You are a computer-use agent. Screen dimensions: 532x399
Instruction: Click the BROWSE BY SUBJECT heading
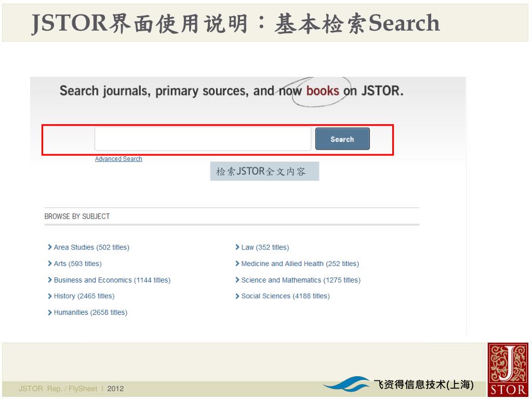pyautogui.click(x=77, y=217)
